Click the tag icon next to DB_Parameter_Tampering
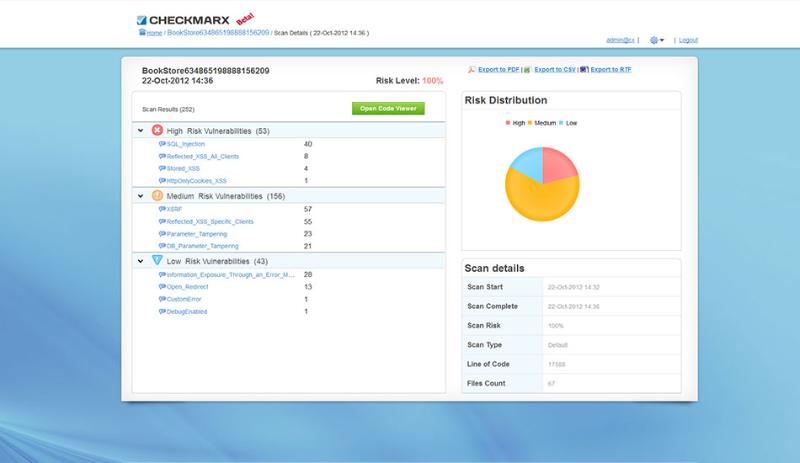 (x=162, y=246)
